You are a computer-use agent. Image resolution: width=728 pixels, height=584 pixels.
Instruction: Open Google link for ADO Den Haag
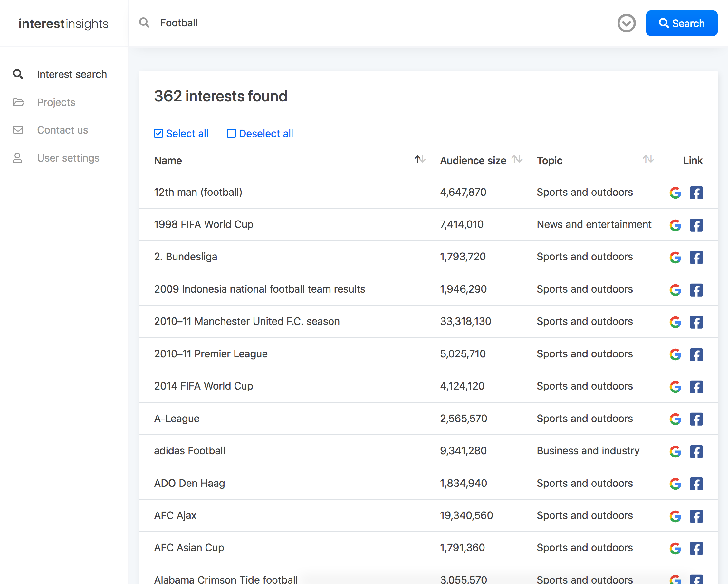point(675,484)
